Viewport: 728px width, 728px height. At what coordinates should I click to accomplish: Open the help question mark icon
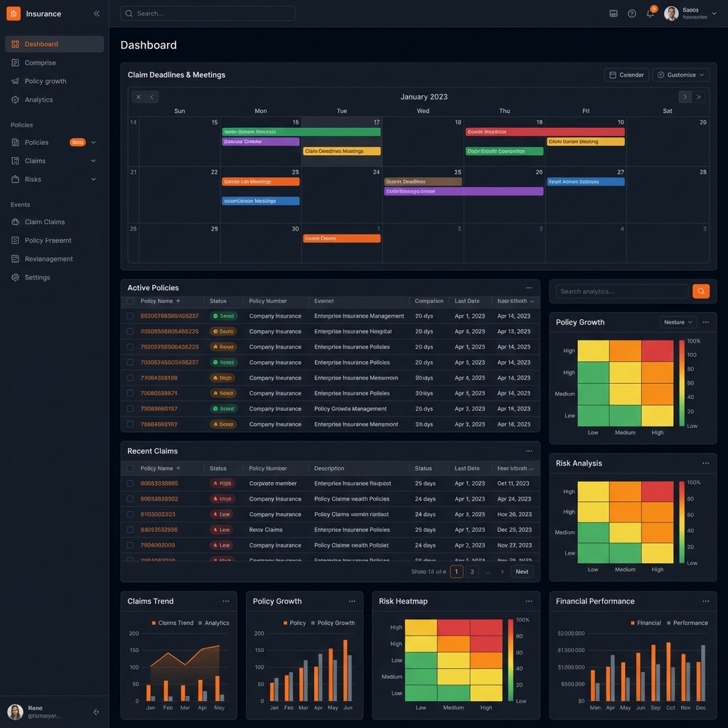click(x=631, y=14)
